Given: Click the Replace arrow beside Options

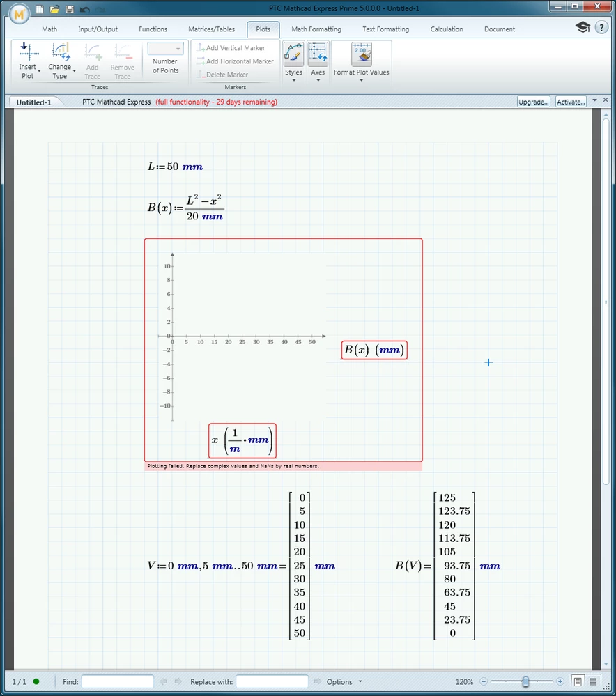Looking at the screenshot, I should pos(317,681).
